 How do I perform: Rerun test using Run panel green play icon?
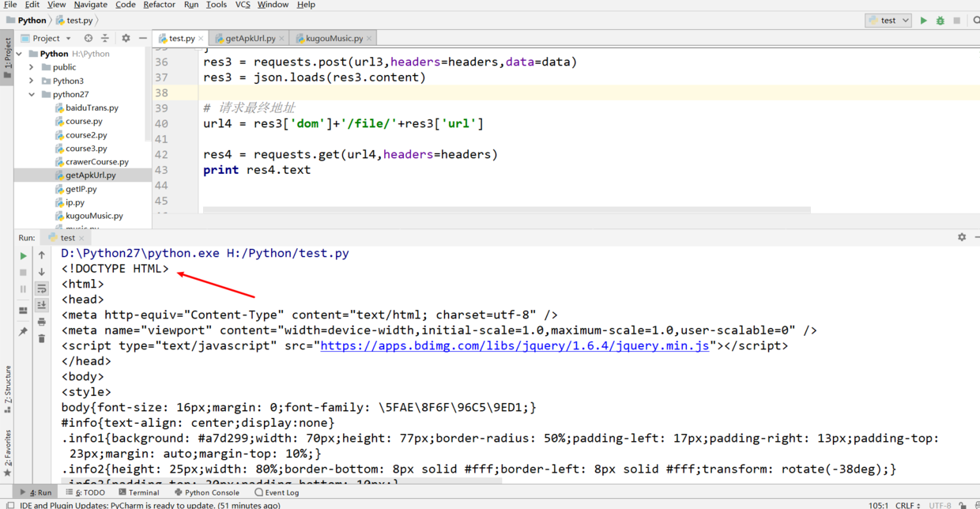pos(23,256)
